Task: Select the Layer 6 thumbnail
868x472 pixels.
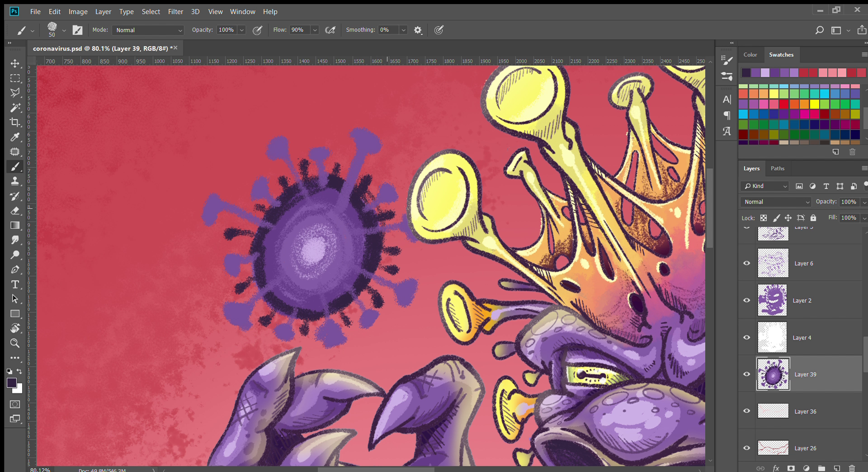Action: point(773,263)
